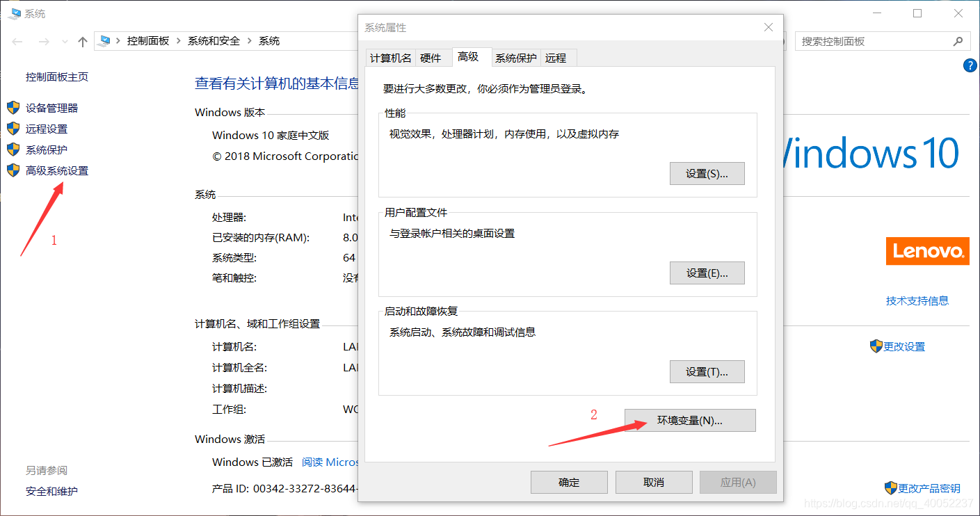Click the back navigation arrow

[17, 42]
